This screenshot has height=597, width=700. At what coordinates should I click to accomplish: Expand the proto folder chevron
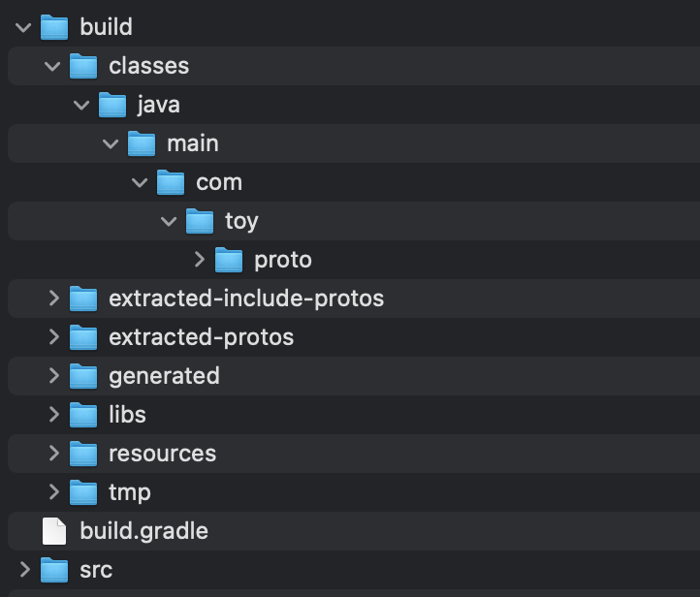(200, 259)
